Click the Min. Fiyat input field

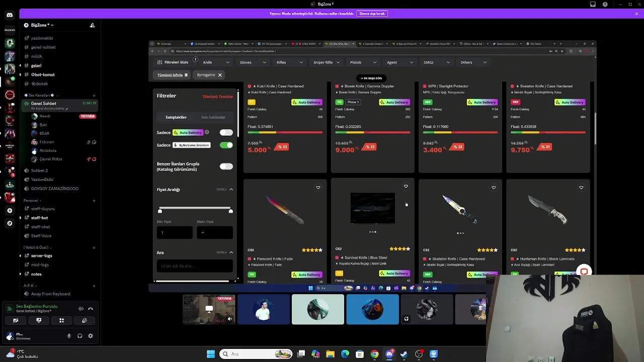pos(175,232)
